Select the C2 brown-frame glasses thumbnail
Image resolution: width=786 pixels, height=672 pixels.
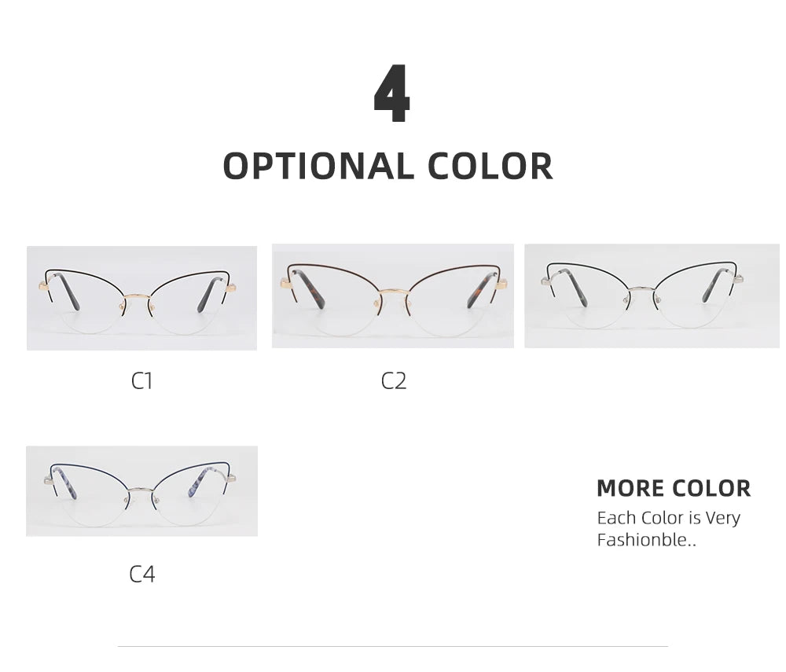(392, 296)
